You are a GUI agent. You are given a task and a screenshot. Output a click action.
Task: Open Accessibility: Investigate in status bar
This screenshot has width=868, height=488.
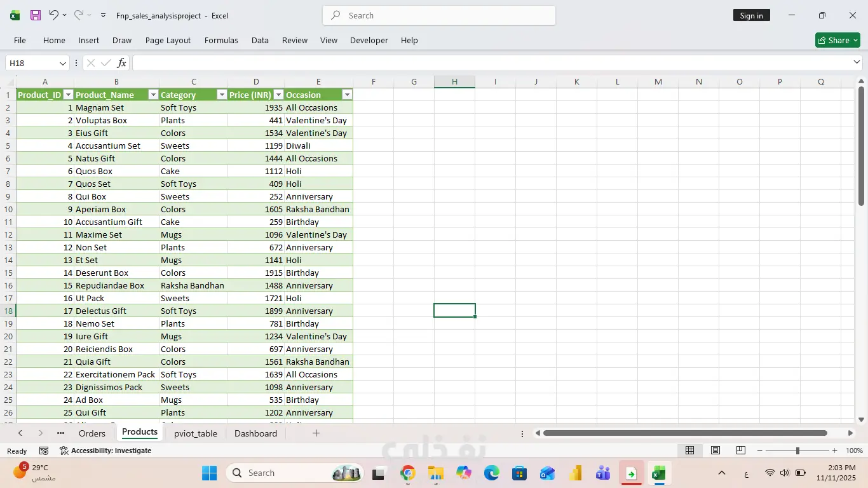[105, 451]
